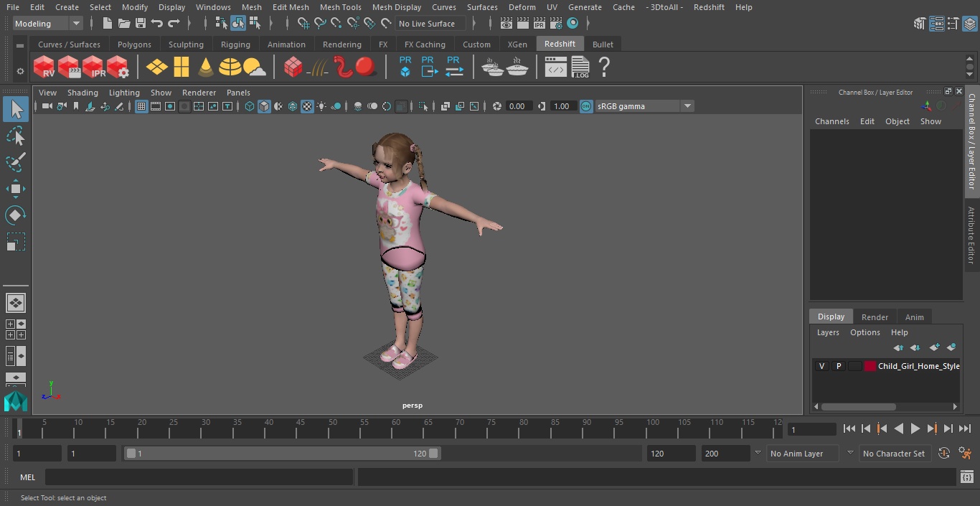The width and height of the screenshot is (980, 506).
Task: Open the Redshift log file icon
Action: coord(580,67)
